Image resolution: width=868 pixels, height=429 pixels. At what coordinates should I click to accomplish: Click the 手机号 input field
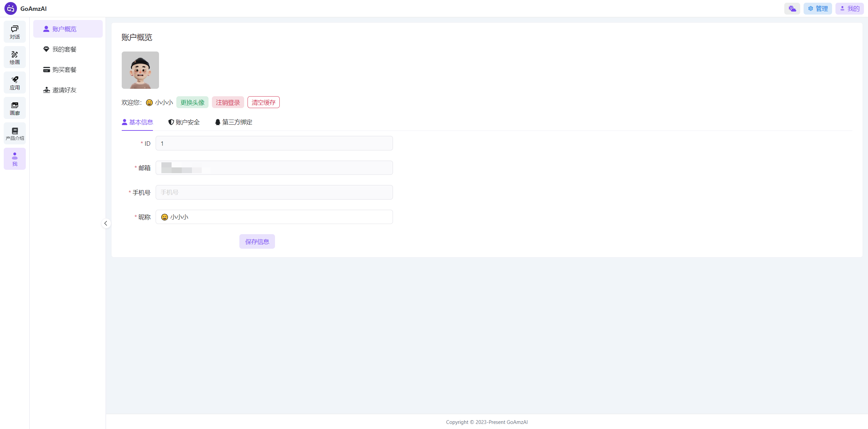coord(274,192)
